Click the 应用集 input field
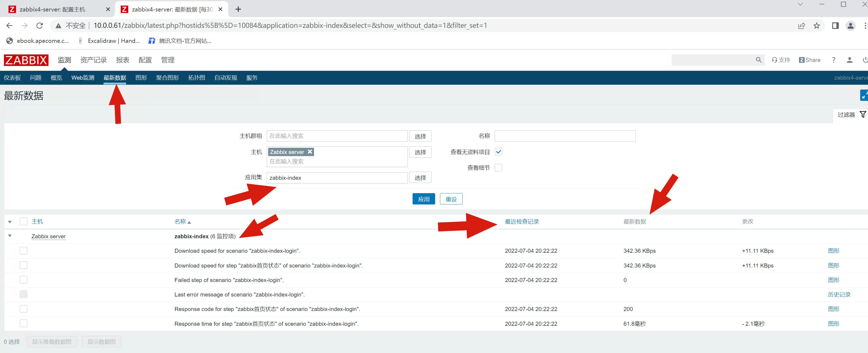 tap(337, 178)
